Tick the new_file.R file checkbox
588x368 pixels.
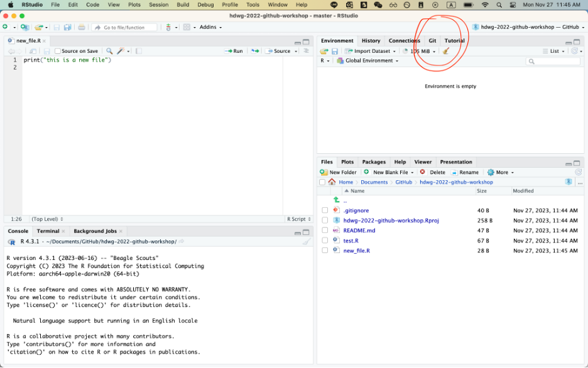325,251
